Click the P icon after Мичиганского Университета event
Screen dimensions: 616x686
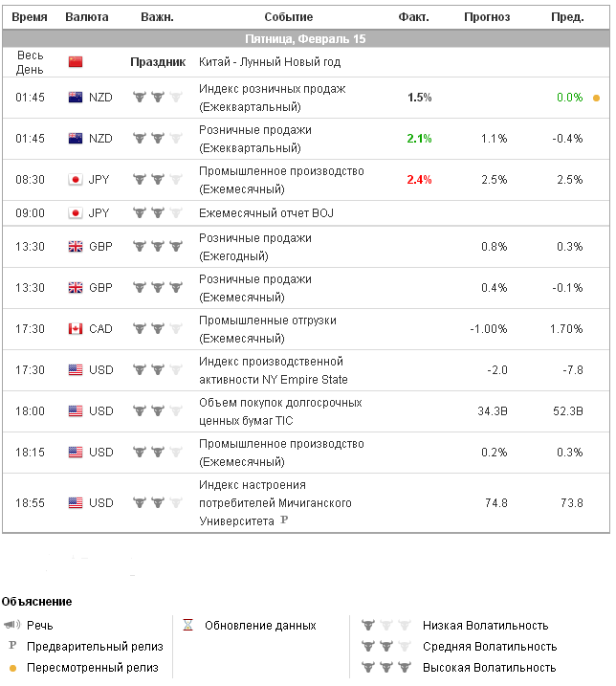tap(284, 521)
